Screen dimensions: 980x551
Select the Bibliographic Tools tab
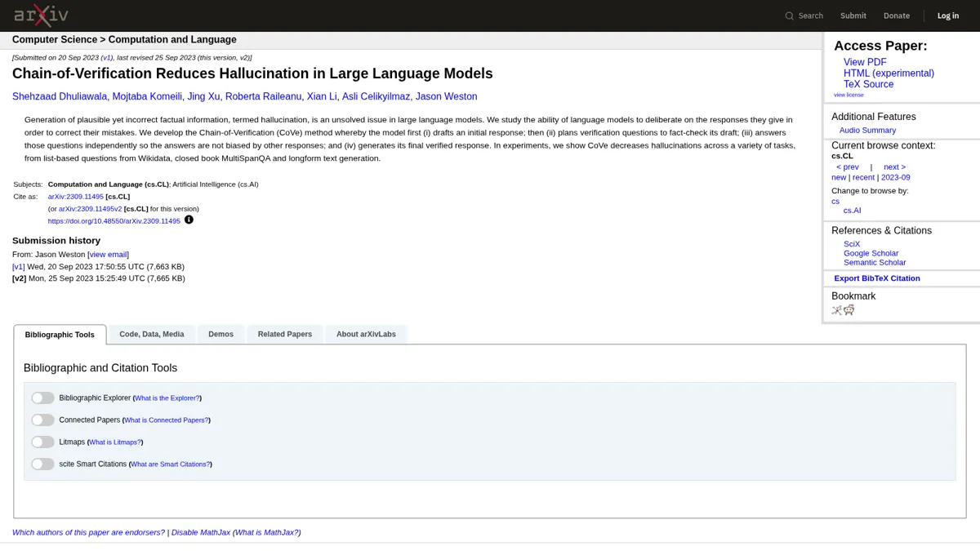coord(60,335)
